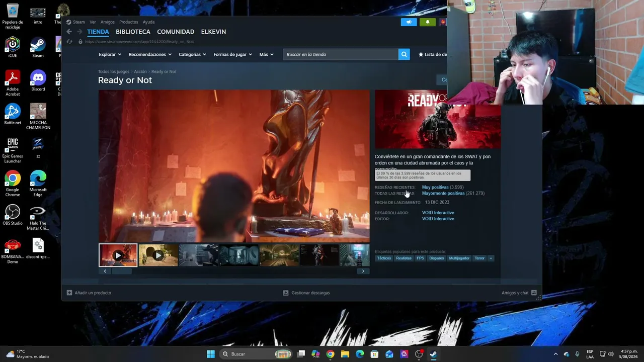Expand the Más store menu
The width and height of the screenshot is (644, 362).
(267, 54)
